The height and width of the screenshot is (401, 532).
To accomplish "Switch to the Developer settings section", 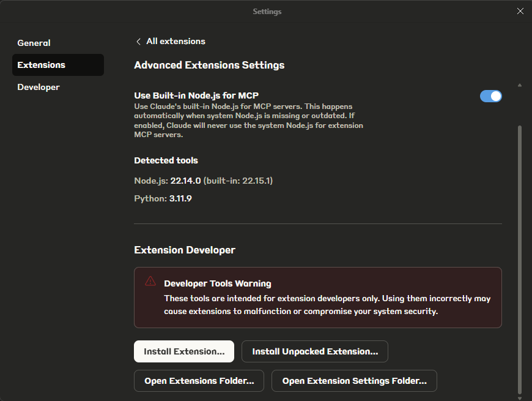I will tap(39, 87).
